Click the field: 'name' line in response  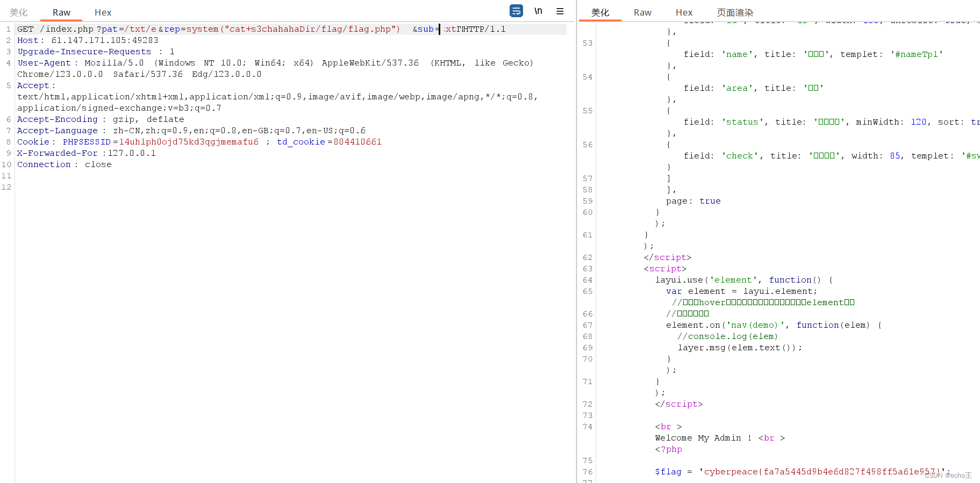pos(813,54)
